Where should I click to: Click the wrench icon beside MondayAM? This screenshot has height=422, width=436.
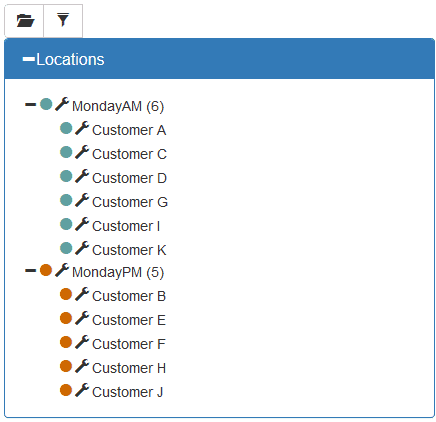[x=62, y=104]
